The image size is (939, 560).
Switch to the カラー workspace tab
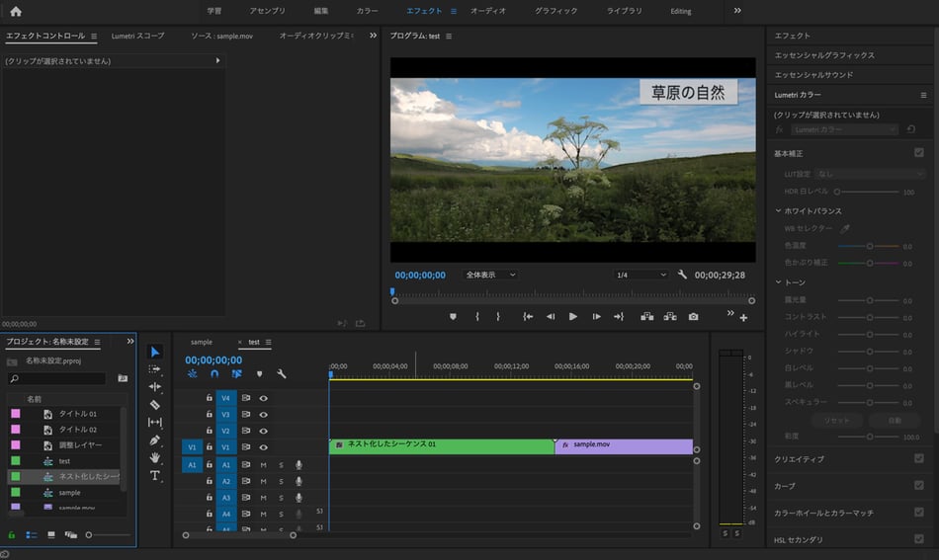pyautogui.click(x=367, y=11)
